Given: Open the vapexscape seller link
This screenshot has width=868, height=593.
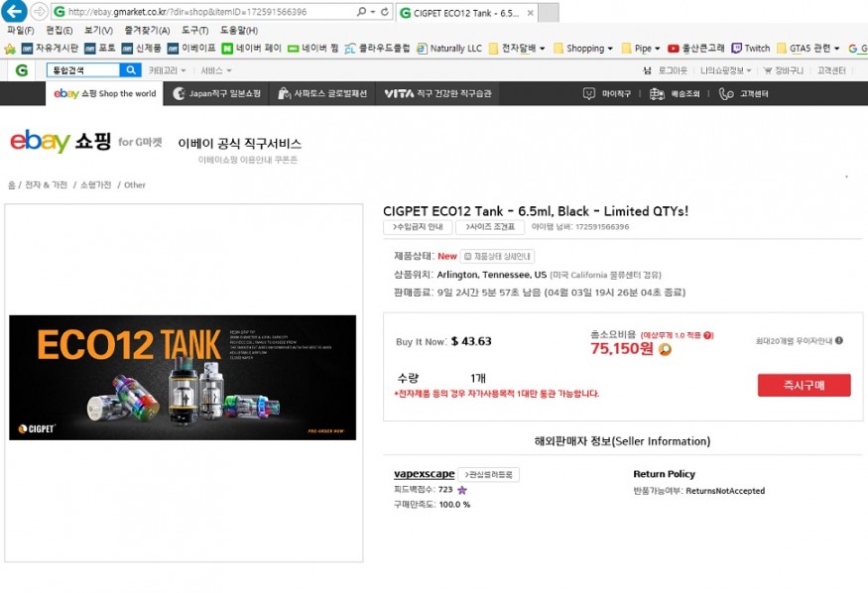Looking at the screenshot, I should (x=424, y=474).
